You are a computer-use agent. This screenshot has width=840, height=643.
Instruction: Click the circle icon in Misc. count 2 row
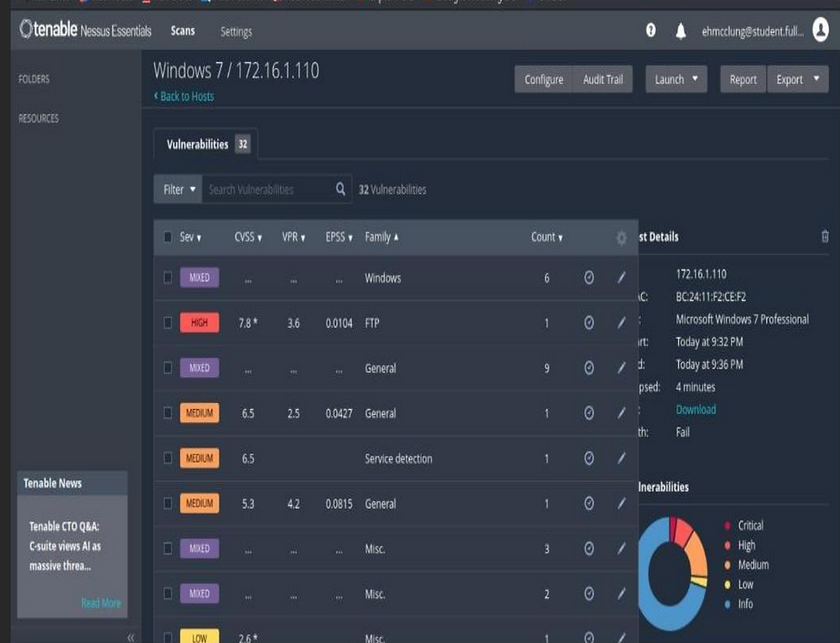(x=589, y=593)
